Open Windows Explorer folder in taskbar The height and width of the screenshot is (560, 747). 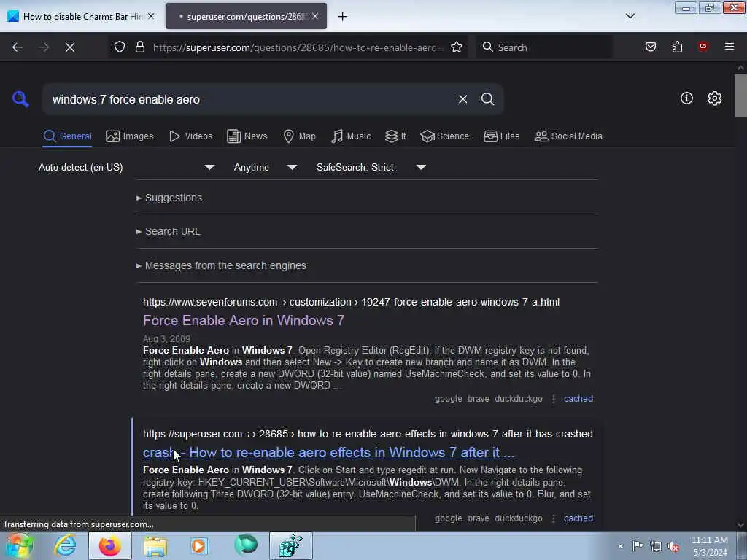point(155,545)
